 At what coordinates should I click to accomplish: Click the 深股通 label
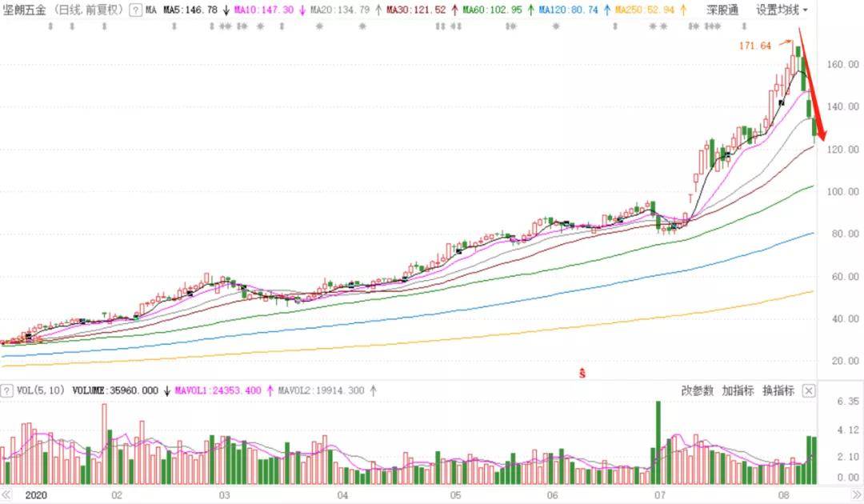coord(723,10)
